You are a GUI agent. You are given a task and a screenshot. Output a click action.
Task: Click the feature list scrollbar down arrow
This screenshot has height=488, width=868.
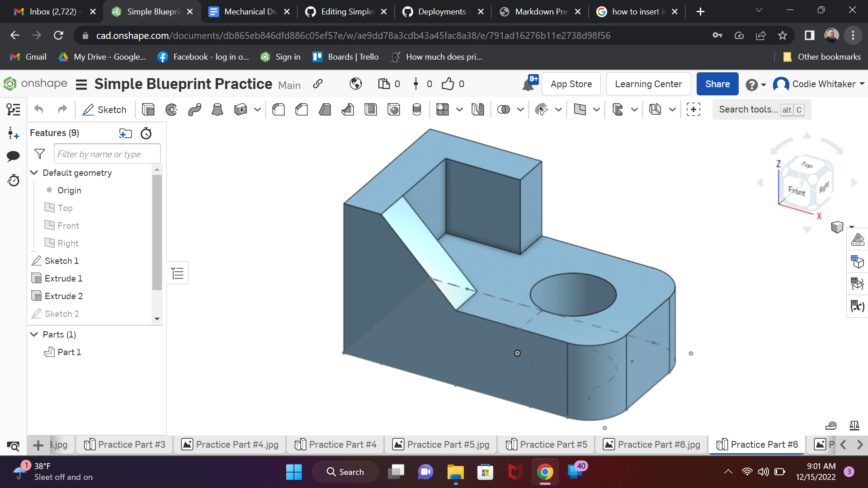157,319
